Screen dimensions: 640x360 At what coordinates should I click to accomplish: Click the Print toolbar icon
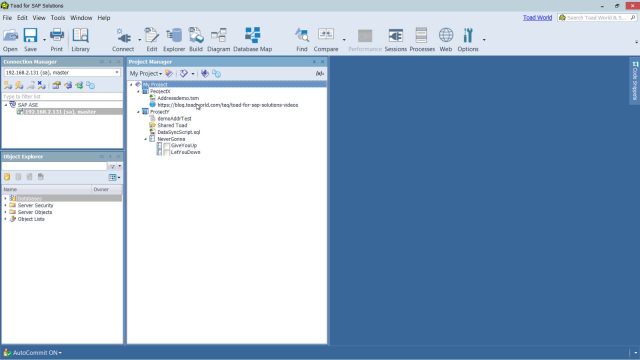click(57, 36)
